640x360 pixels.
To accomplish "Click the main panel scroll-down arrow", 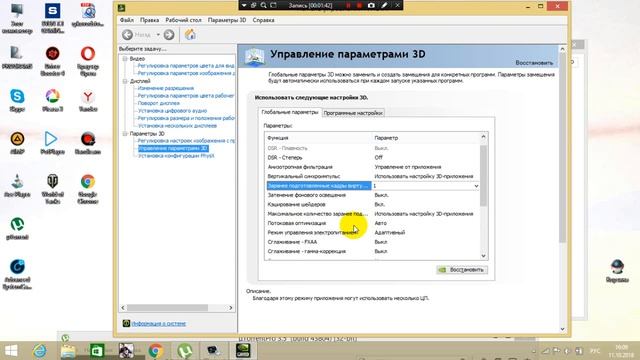I will (562, 329).
